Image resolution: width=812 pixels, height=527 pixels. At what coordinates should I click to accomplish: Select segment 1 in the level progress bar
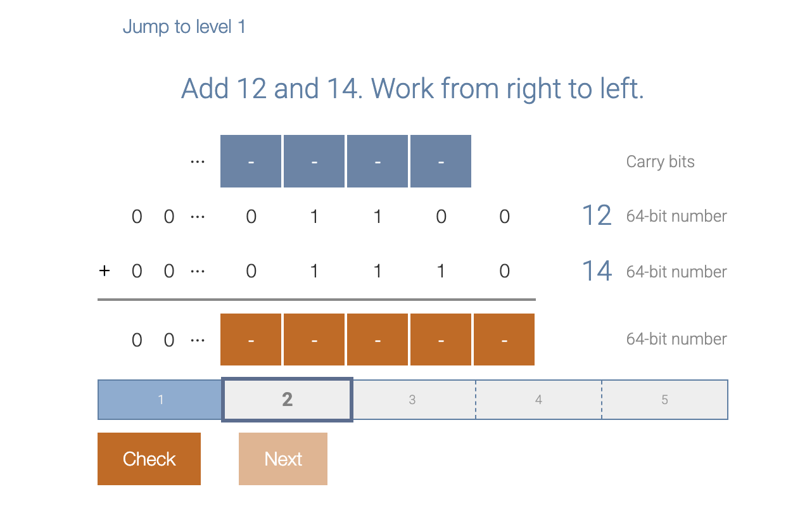(x=160, y=400)
